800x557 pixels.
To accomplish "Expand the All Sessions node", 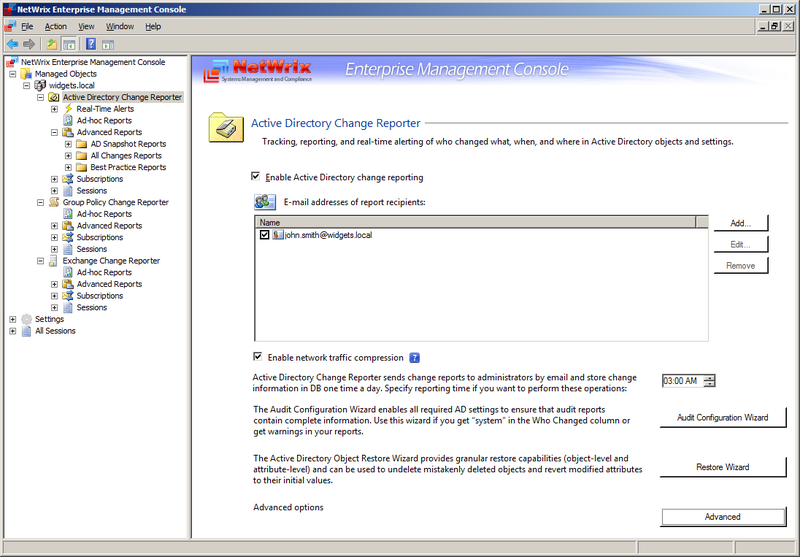I will coord(13,331).
